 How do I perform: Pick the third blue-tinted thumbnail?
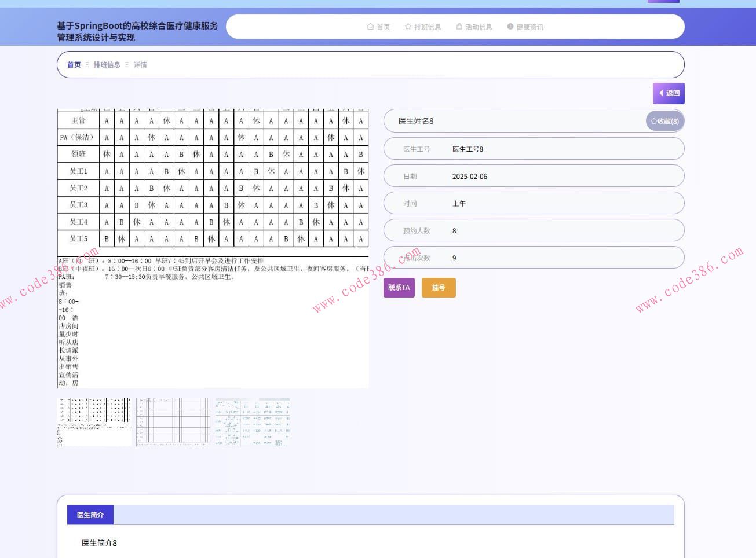click(x=252, y=422)
